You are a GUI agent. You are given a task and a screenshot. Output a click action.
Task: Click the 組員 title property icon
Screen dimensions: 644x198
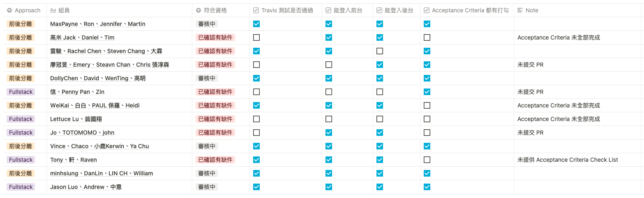53,10
